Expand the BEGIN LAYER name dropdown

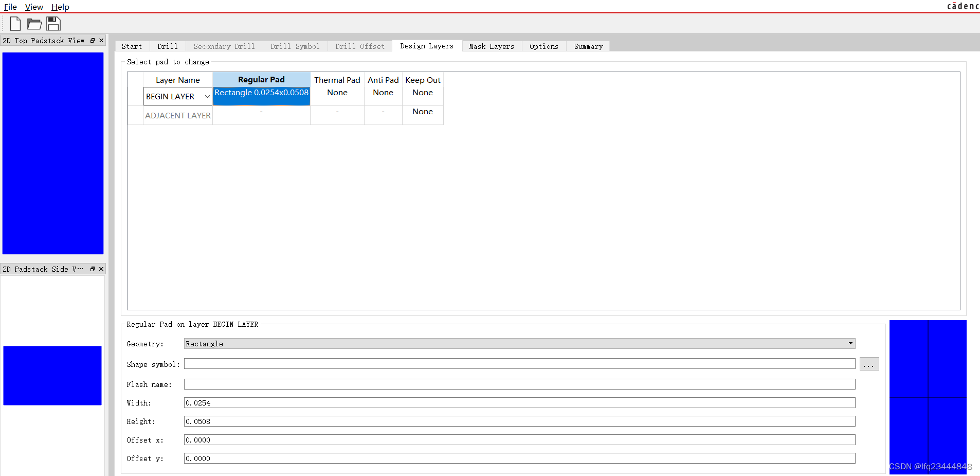[x=207, y=97]
